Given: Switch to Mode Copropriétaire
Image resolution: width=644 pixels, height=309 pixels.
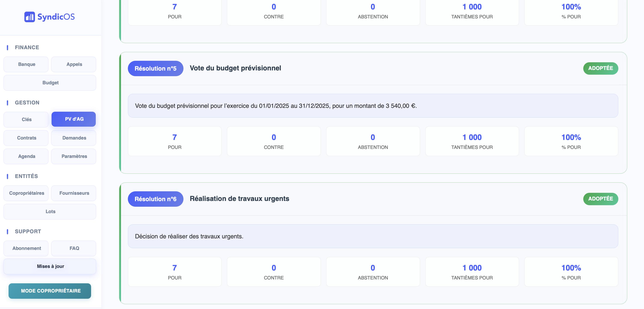Looking at the screenshot, I should coord(50,291).
